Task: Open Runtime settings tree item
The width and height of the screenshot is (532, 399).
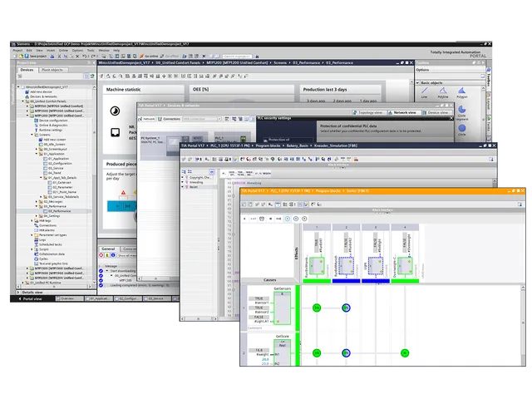Action: point(48,130)
